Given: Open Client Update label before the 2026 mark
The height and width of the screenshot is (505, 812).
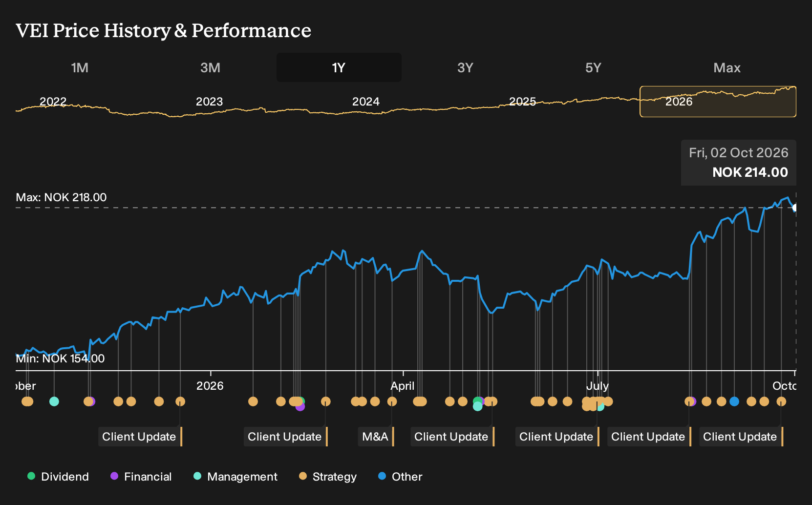Looking at the screenshot, I should (140, 437).
